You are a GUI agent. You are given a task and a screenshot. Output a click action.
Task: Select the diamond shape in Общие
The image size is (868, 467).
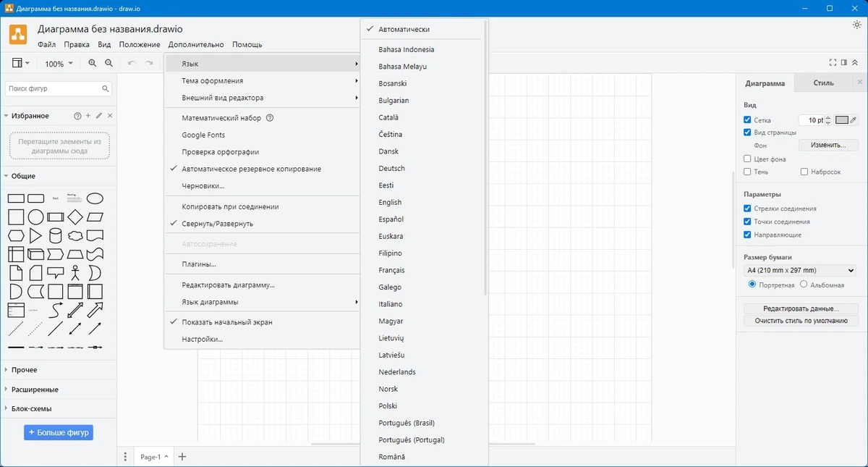coord(75,217)
